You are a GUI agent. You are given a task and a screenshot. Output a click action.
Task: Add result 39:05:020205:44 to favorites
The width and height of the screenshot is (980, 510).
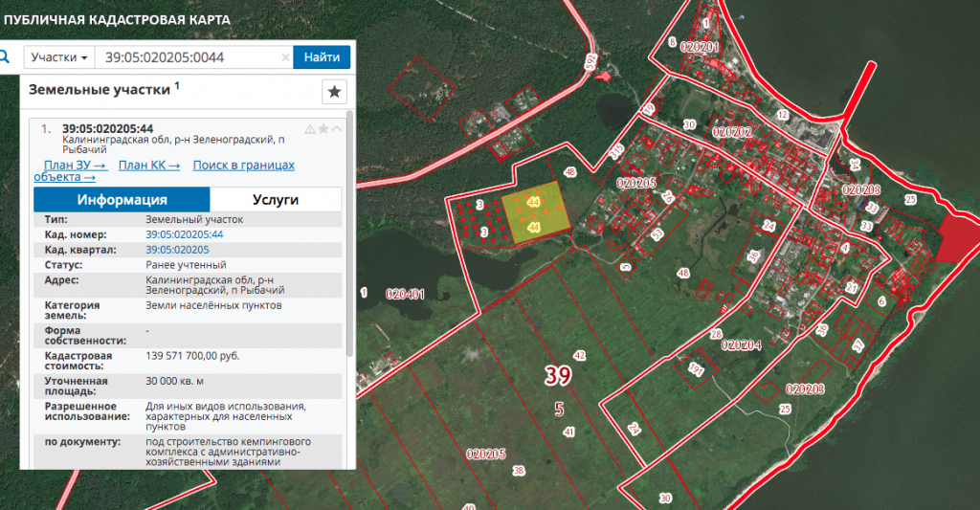(x=323, y=129)
